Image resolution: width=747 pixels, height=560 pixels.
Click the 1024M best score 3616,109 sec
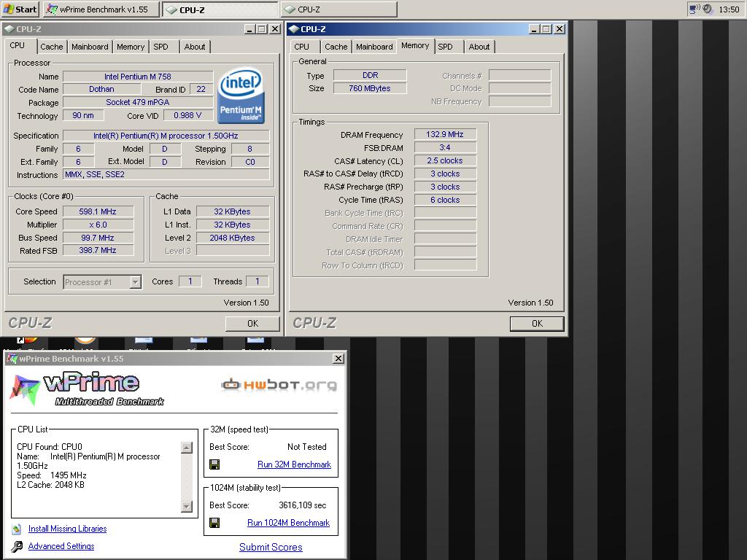click(303, 505)
